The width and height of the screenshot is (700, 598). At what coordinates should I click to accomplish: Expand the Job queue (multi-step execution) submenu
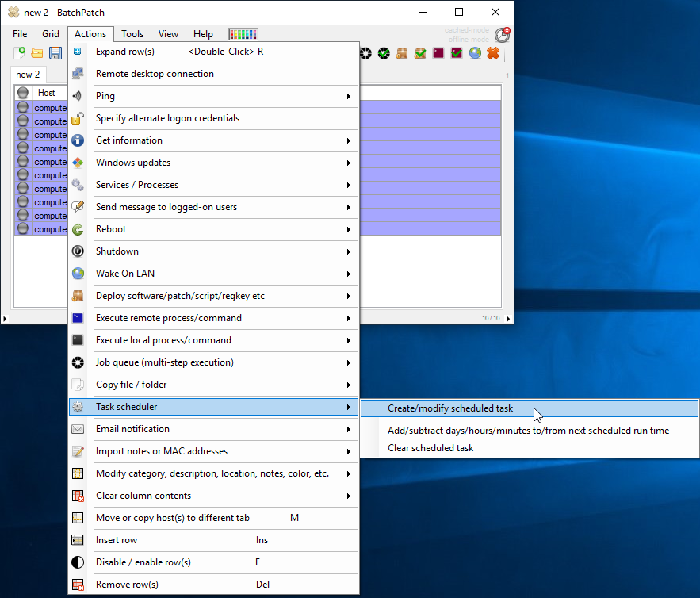213,362
